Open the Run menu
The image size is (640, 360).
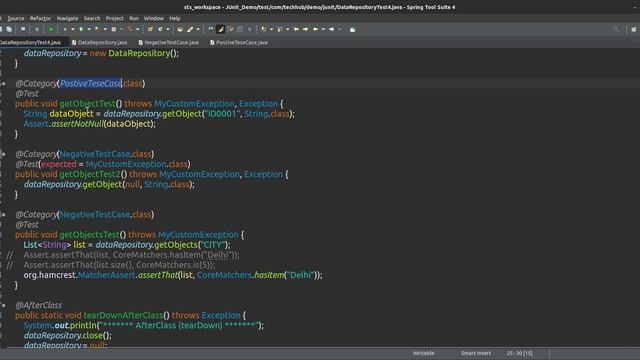(134, 18)
